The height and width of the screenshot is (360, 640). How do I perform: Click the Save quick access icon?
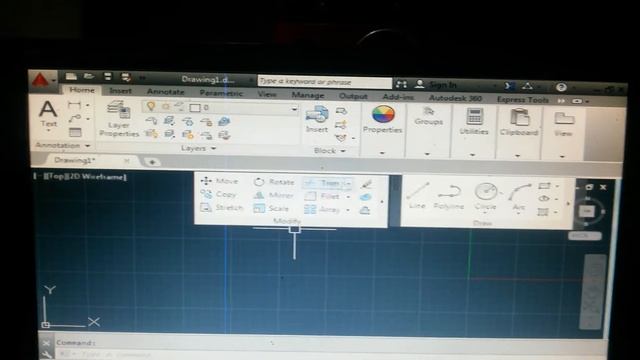(108, 76)
